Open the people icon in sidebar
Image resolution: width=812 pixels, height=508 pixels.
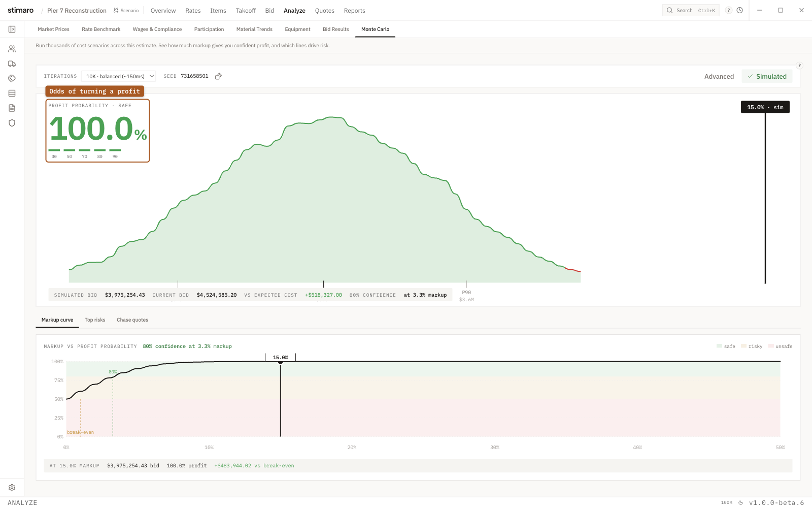click(x=12, y=49)
